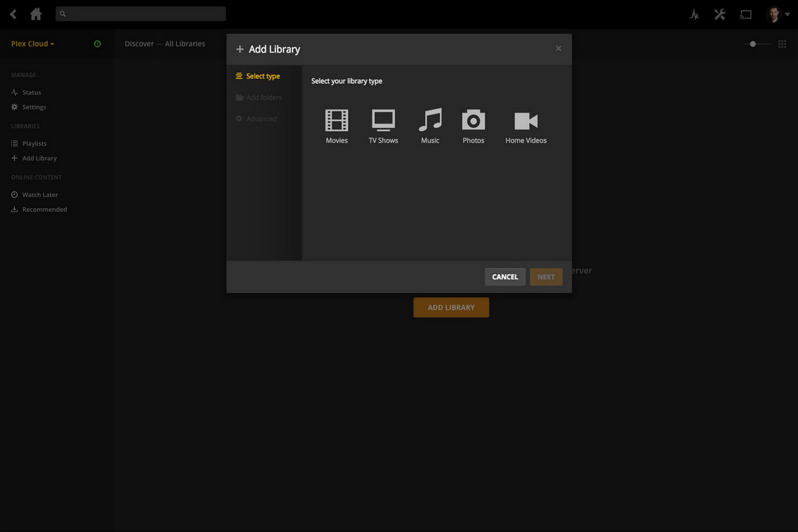
Task: Click the Cancel button
Action: pyautogui.click(x=505, y=277)
